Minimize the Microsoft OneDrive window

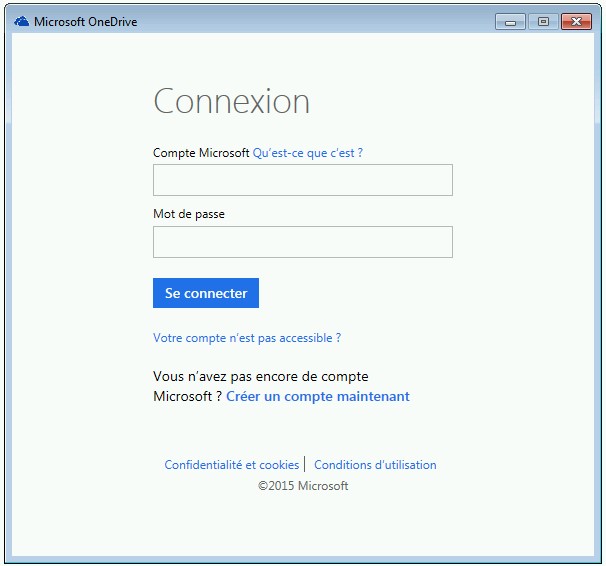(510, 22)
